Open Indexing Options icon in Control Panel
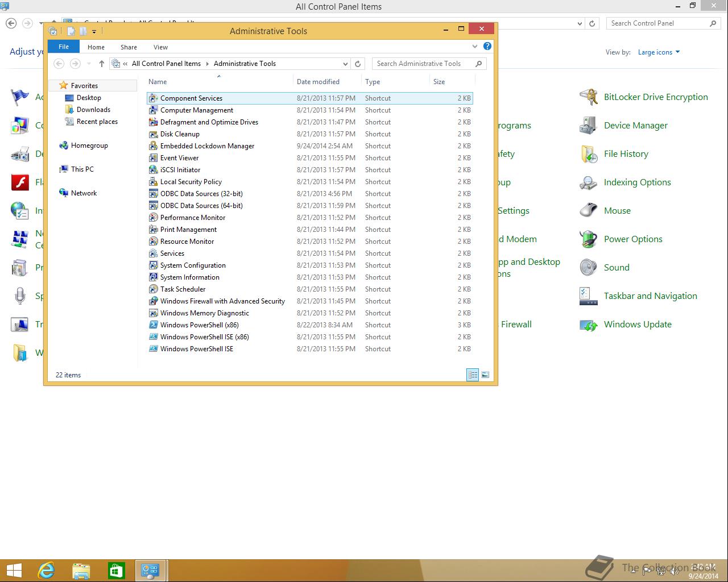728x582 pixels. pos(589,182)
